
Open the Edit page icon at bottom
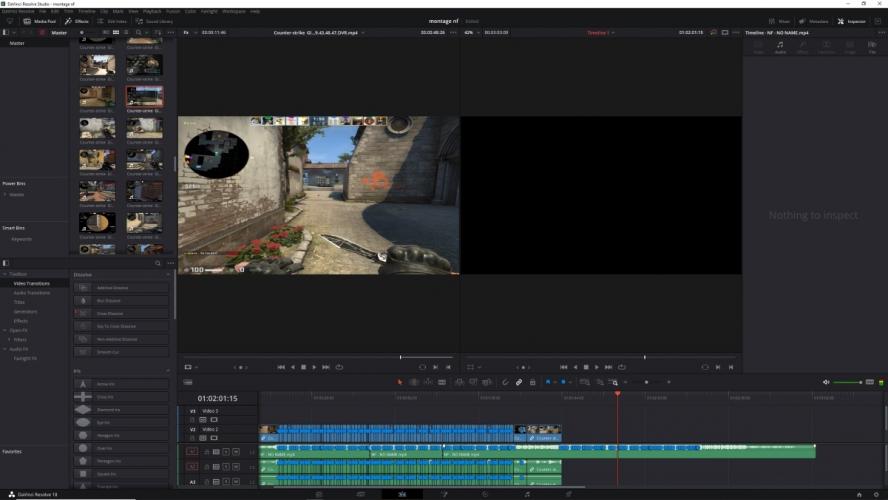point(402,494)
